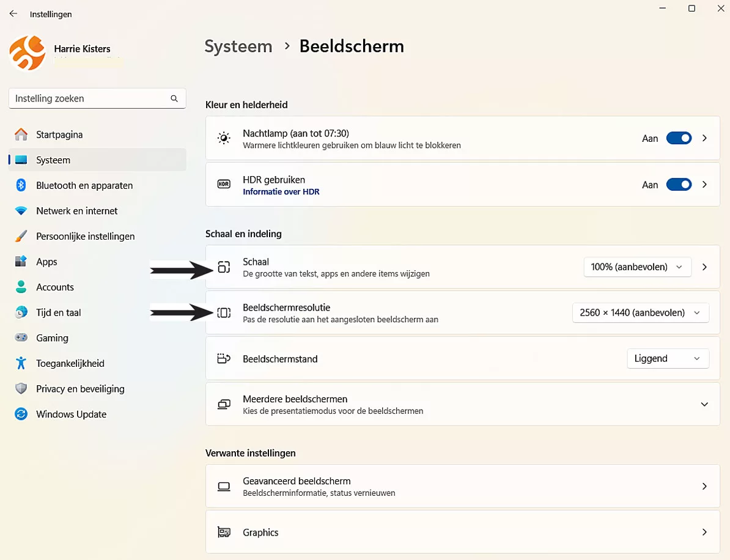Open Geavanceerd beeldscherm via its chevron
This screenshot has width=730, height=560.
coord(704,487)
